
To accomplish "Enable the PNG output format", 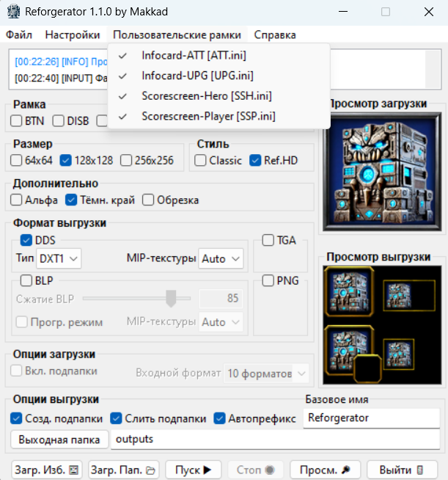I will [x=268, y=280].
